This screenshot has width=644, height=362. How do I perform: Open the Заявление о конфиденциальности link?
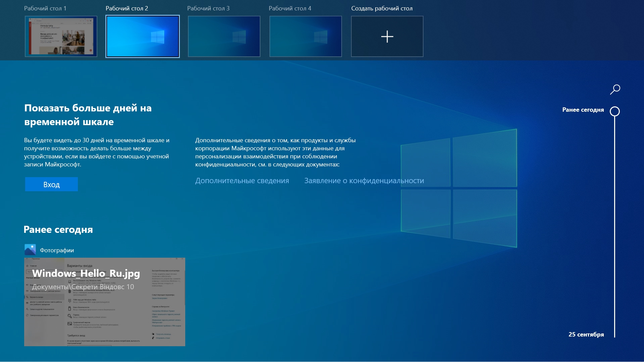tap(364, 180)
